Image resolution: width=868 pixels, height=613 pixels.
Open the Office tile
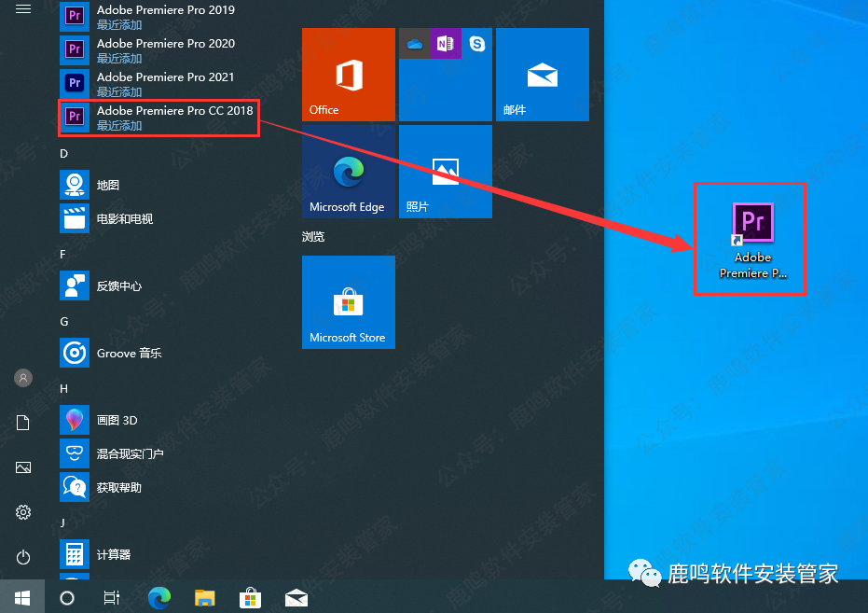click(x=349, y=75)
